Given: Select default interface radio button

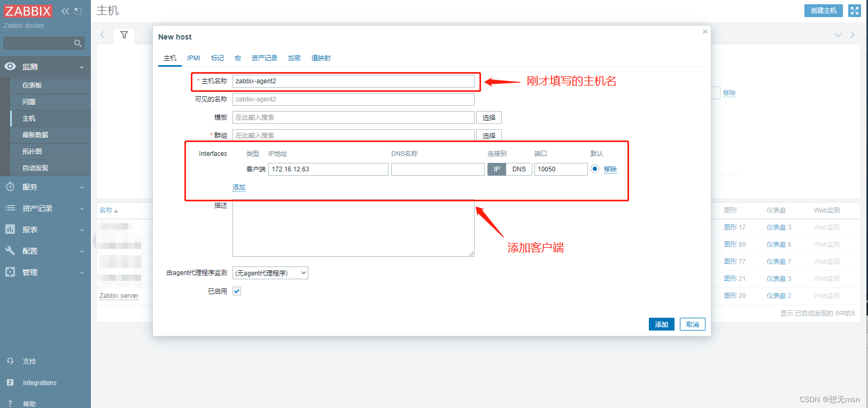Looking at the screenshot, I should (x=595, y=169).
